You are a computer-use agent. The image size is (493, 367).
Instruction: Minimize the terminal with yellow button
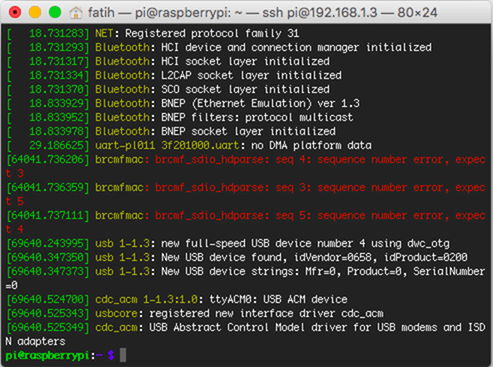[35, 12]
